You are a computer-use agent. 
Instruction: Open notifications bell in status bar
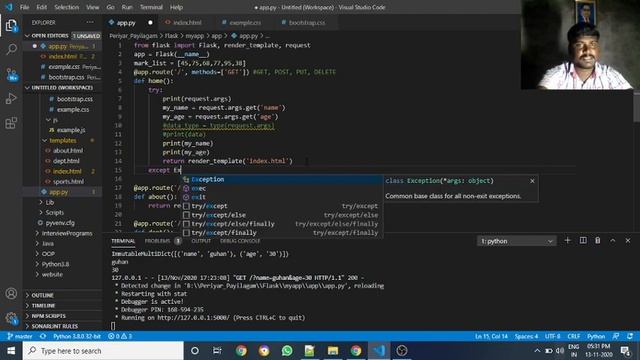630,336
